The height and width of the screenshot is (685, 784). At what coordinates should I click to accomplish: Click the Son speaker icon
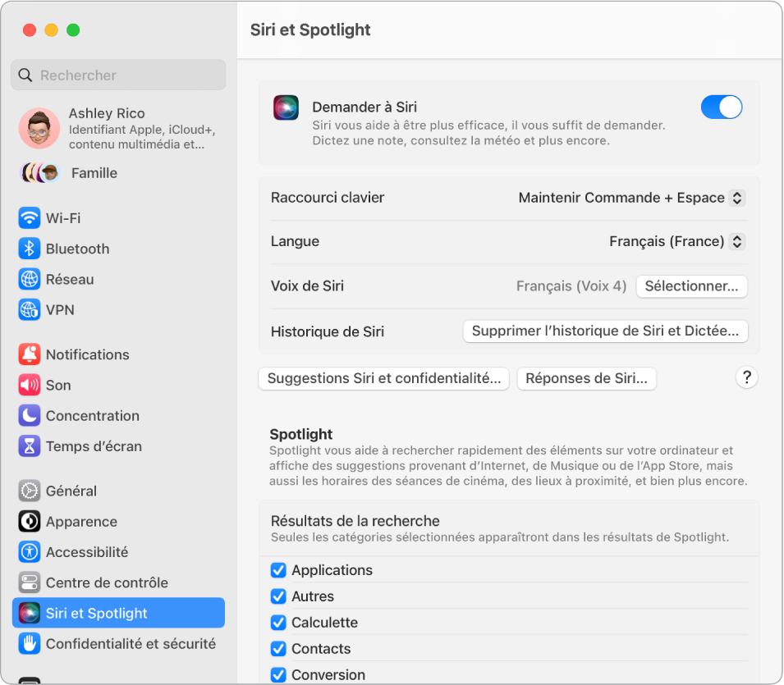tap(29, 385)
